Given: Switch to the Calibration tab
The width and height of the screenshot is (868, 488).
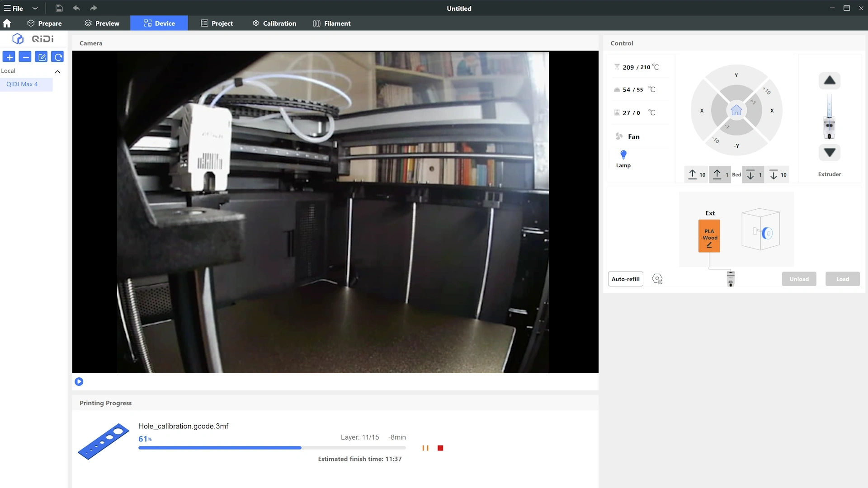Looking at the screenshot, I should coord(274,23).
